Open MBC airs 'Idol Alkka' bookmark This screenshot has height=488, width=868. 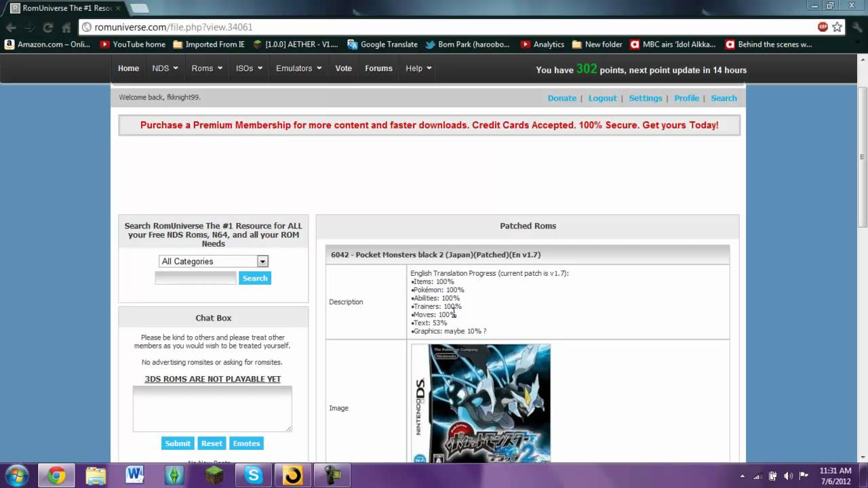673,44
